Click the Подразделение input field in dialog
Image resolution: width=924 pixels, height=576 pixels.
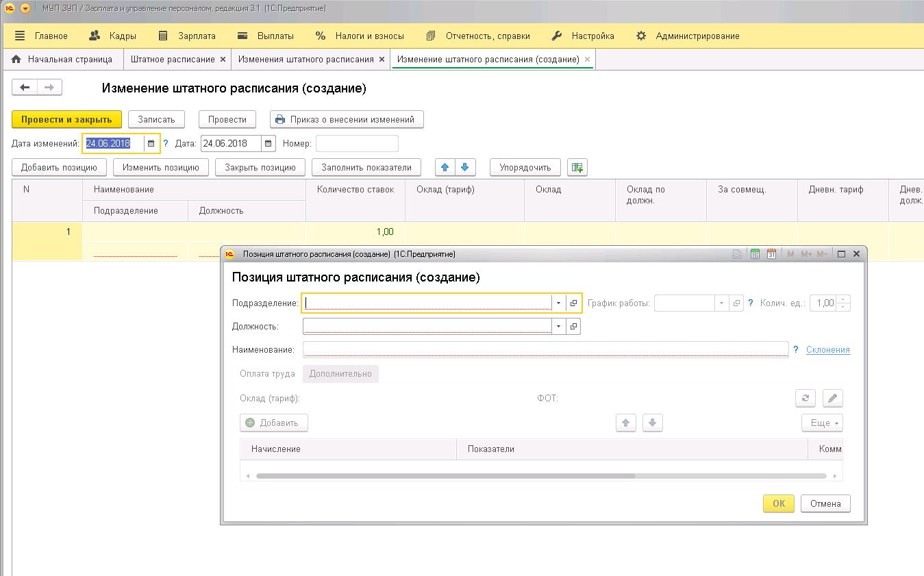tap(427, 303)
